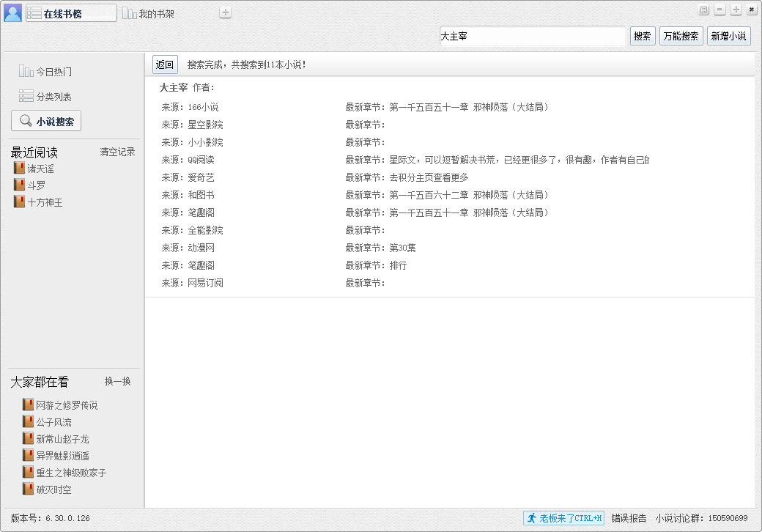Open the skin settings icon in titlebar

point(704,9)
